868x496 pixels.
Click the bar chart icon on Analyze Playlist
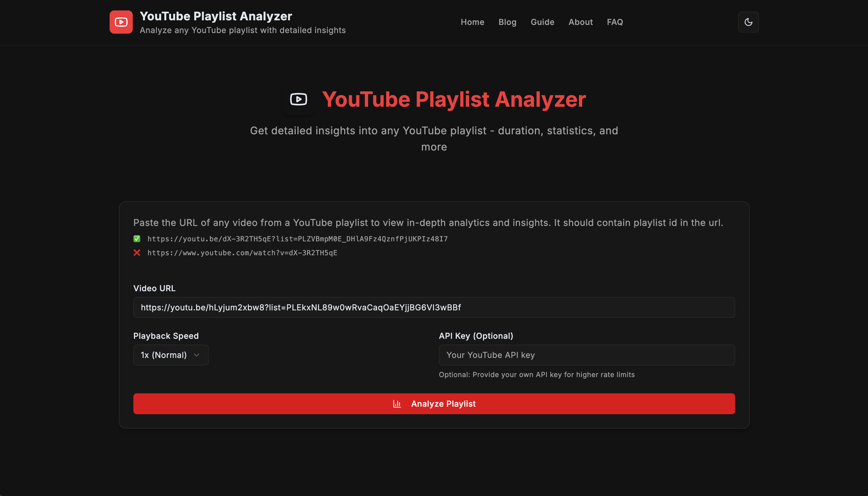pos(397,404)
